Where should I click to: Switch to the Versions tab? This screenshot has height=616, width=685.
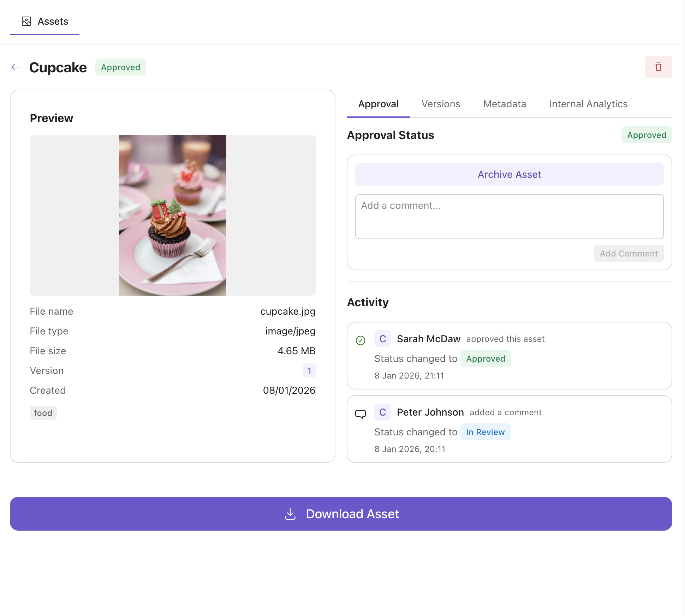(x=441, y=104)
